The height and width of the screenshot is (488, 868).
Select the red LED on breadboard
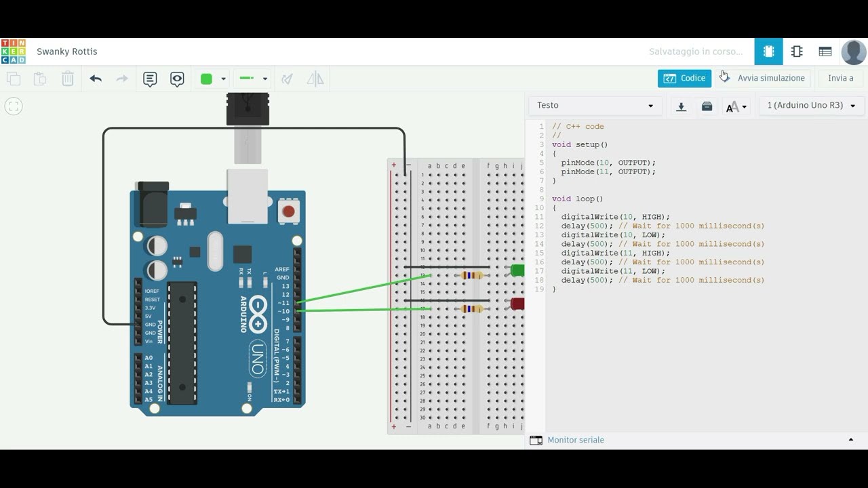coord(517,304)
